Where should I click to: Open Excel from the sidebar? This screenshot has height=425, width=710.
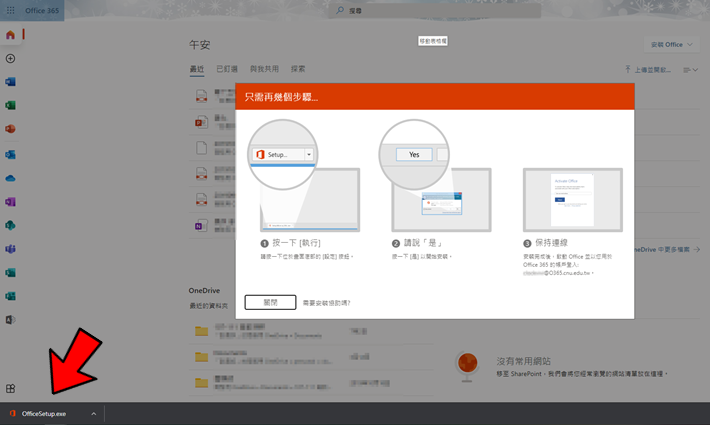pyautogui.click(x=10, y=105)
